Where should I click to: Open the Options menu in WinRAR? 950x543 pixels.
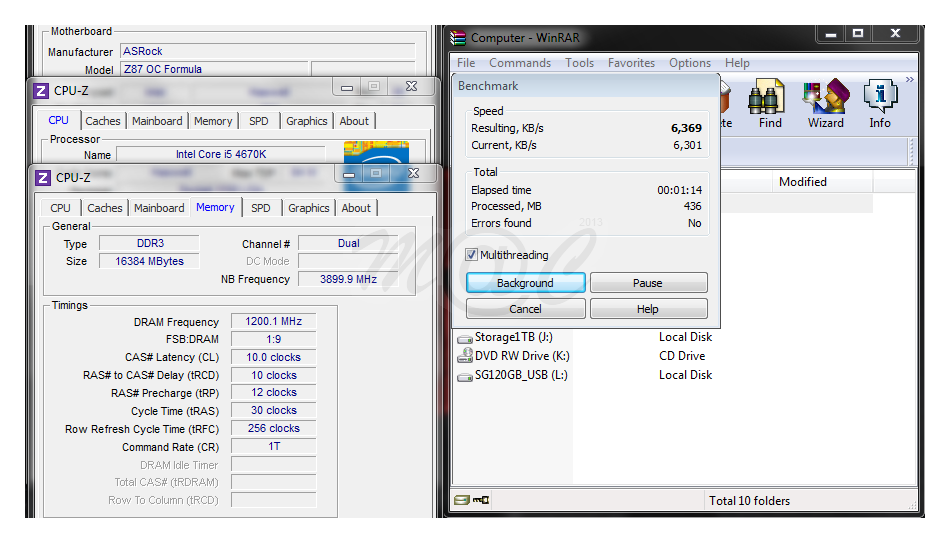[690, 63]
